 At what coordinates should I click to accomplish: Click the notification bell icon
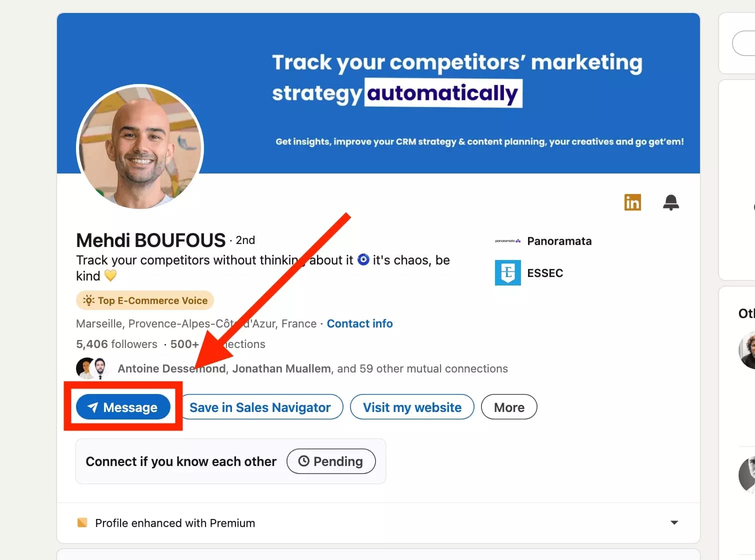click(x=671, y=202)
